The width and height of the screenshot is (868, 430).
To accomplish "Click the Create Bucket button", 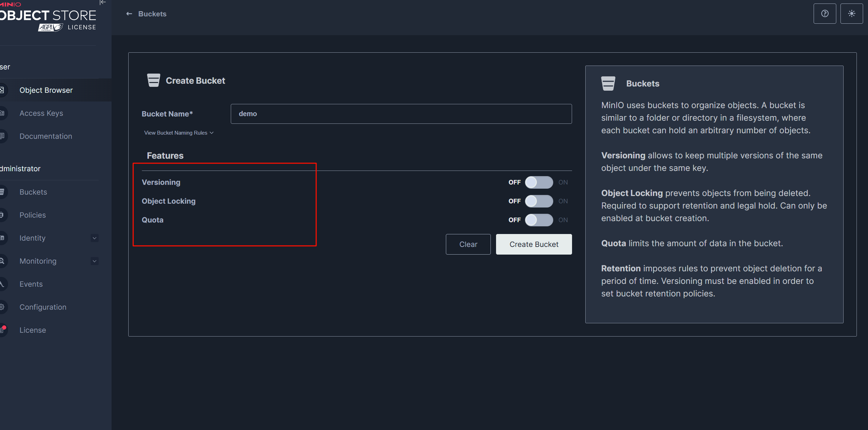I will 534,244.
